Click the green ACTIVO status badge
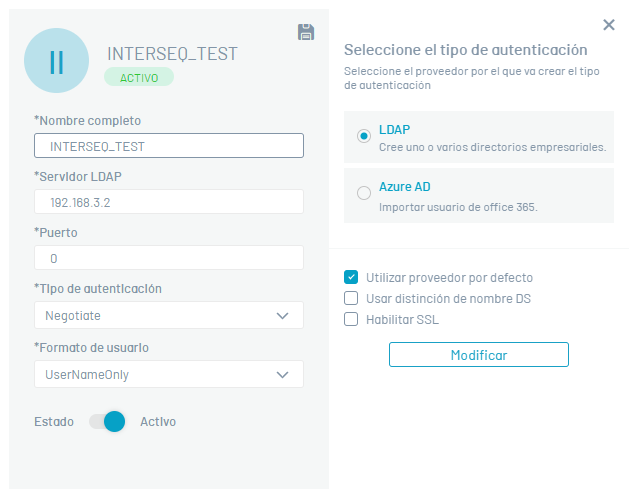The width and height of the screenshot is (638, 497). tap(139, 77)
